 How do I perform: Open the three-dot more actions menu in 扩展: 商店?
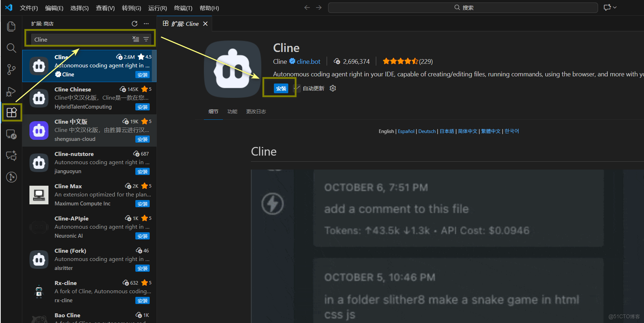click(146, 24)
